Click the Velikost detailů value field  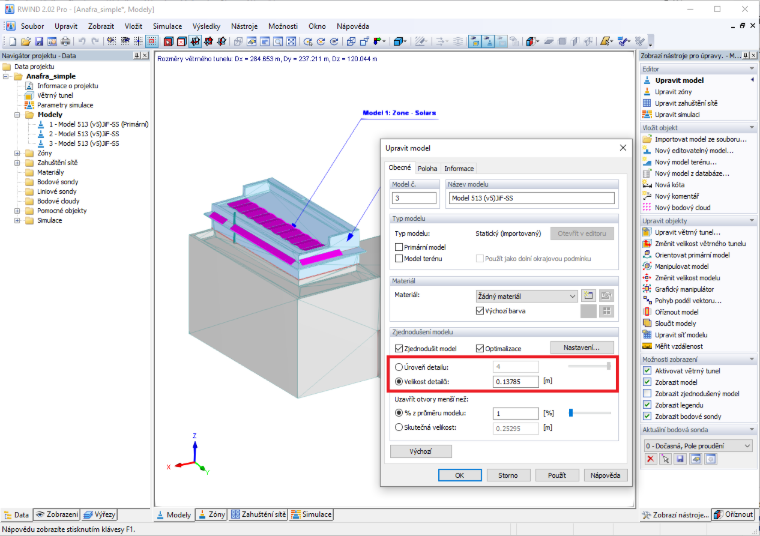(x=516, y=382)
